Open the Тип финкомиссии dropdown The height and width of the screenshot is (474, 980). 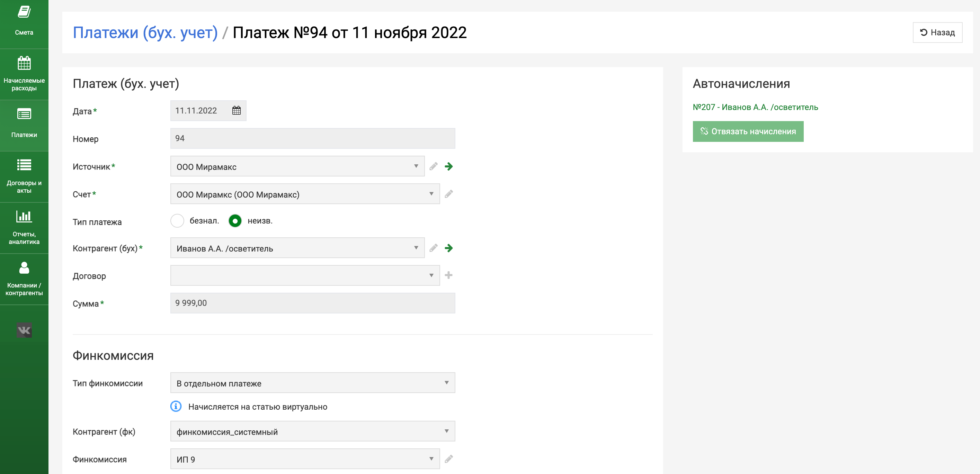pos(313,383)
